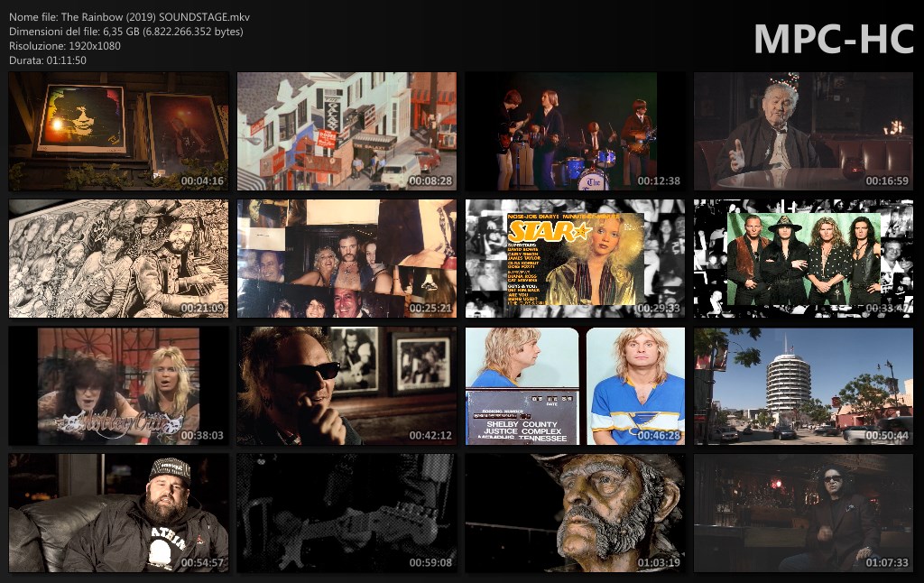Screen dimensions: 924x583
Task: Click the 00:46:28 timestamp label
Action: click(658, 436)
